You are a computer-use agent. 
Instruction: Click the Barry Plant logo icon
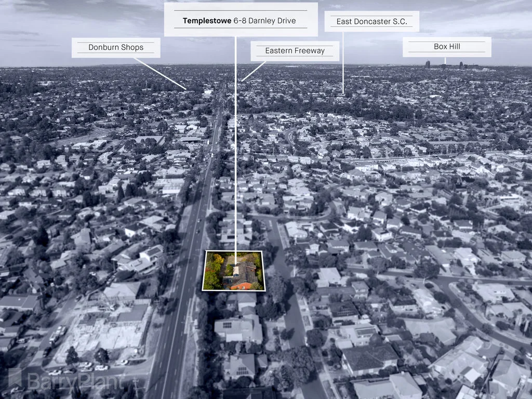(x=15, y=378)
